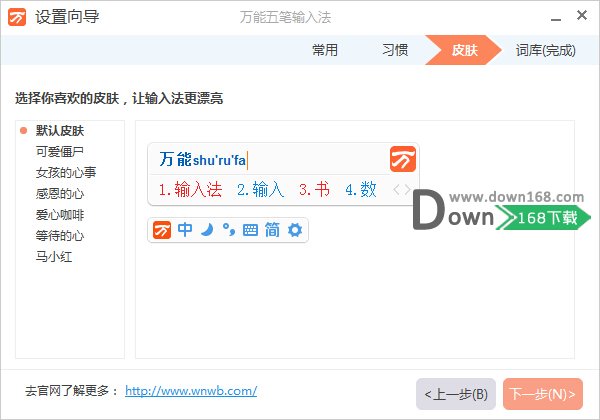The width and height of the screenshot is (600, 420).
Task: Click candidate 2. 输入
Action: (x=260, y=189)
